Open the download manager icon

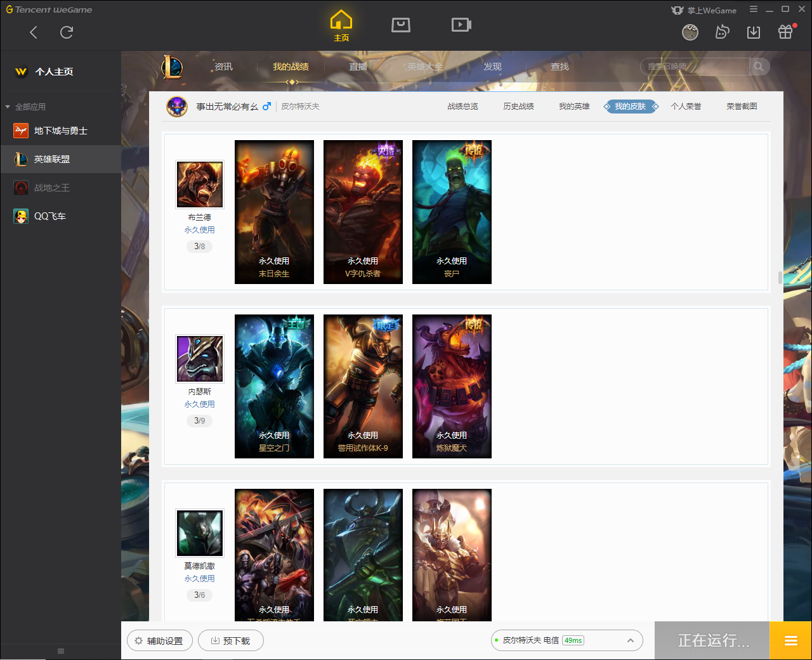[x=754, y=32]
